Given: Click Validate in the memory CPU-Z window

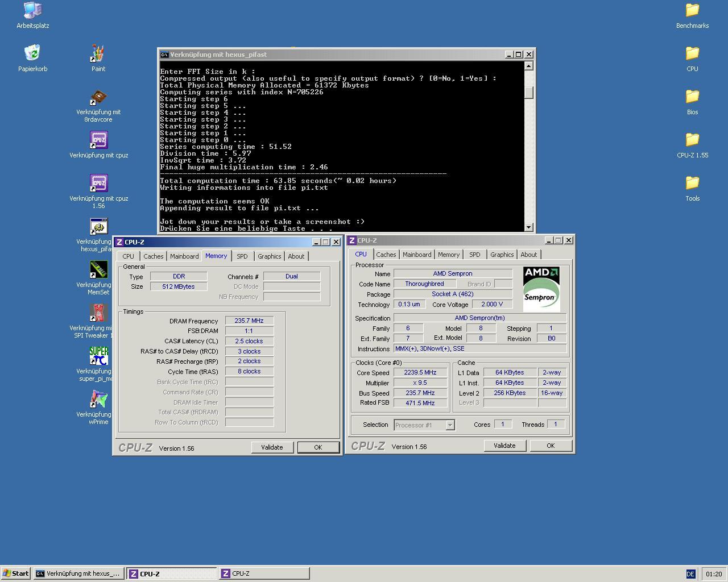Looking at the screenshot, I should pyautogui.click(x=272, y=447).
